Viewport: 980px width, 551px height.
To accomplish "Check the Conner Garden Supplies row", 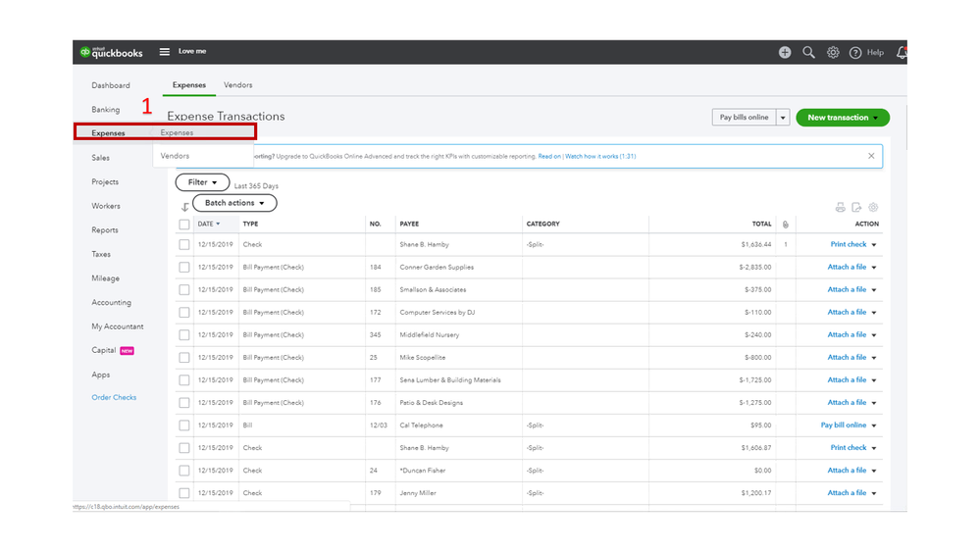I will (x=184, y=268).
